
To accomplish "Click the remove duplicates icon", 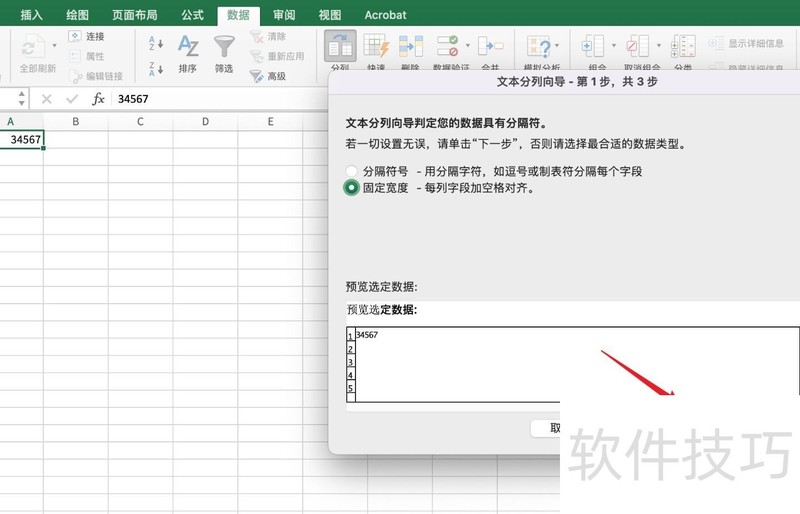I will pyautogui.click(x=411, y=45).
